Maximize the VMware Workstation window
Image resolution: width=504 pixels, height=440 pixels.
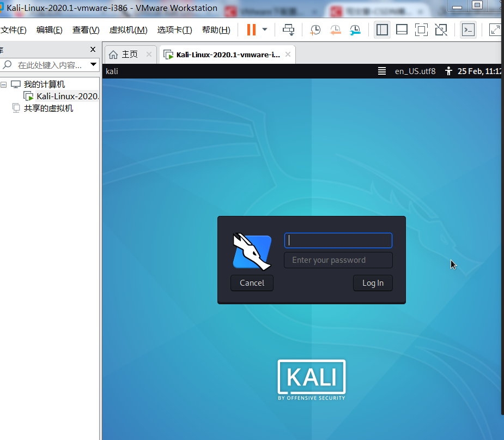pos(477,5)
